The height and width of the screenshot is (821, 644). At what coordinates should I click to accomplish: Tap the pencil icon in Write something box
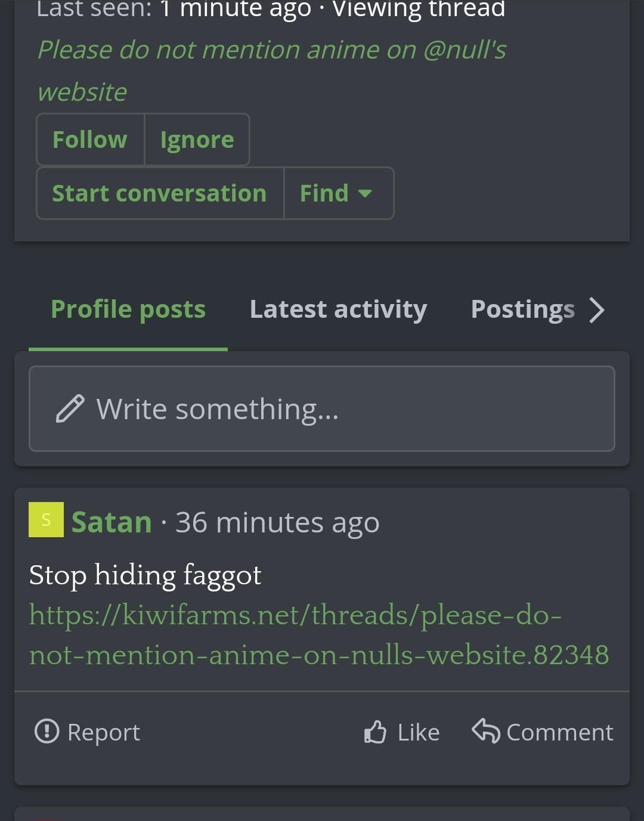tap(70, 409)
